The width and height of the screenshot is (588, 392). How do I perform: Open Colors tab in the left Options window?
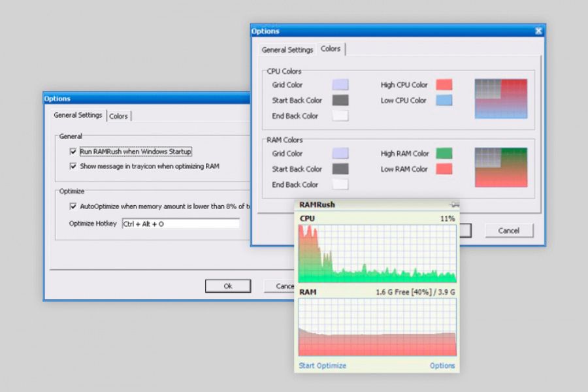pyautogui.click(x=119, y=116)
